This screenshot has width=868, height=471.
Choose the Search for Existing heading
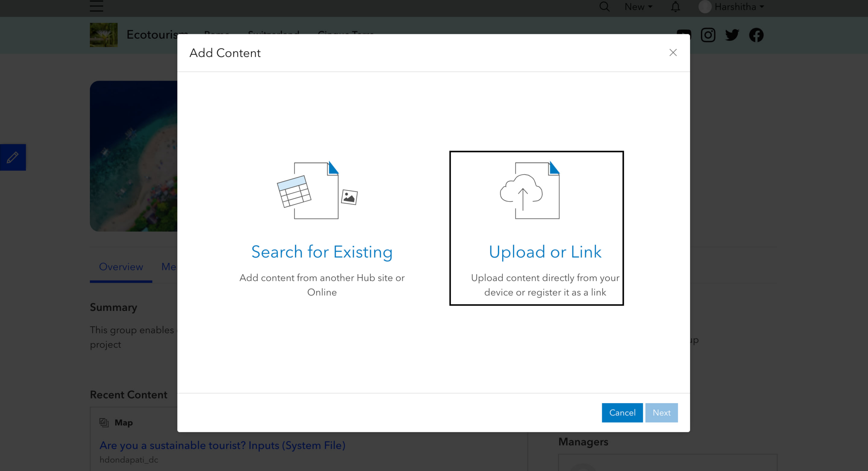pyautogui.click(x=322, y=252)
